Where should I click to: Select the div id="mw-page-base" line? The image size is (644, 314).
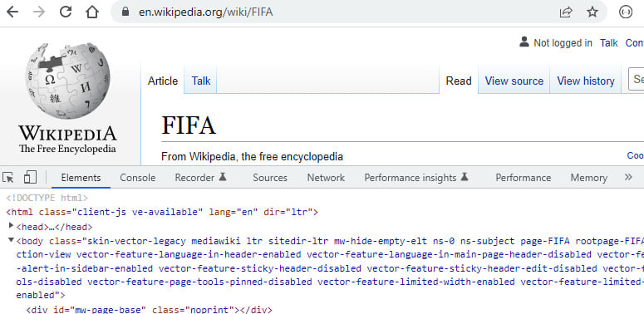(149, 310)
